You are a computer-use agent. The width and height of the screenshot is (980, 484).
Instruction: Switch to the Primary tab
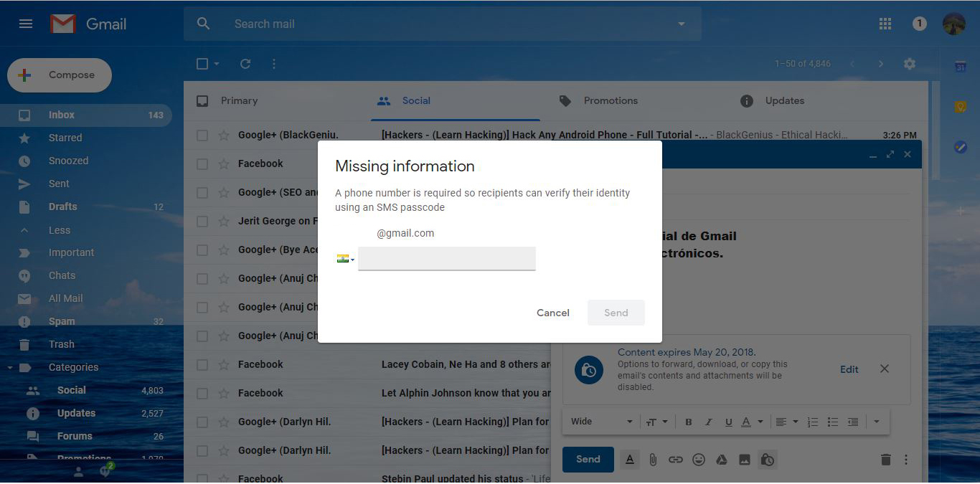(240, 101)
